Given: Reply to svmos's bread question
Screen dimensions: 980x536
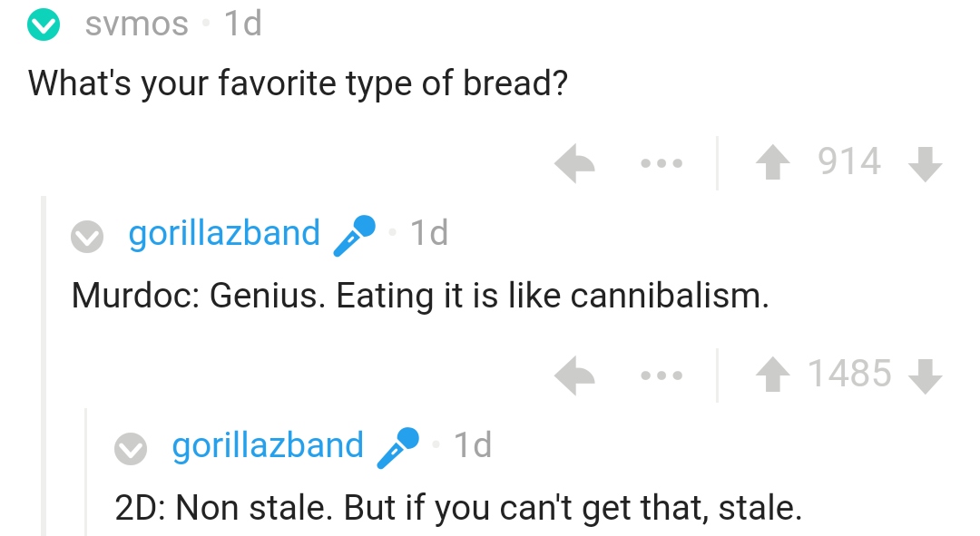Looking at the screenshot, I should (574, 163).
